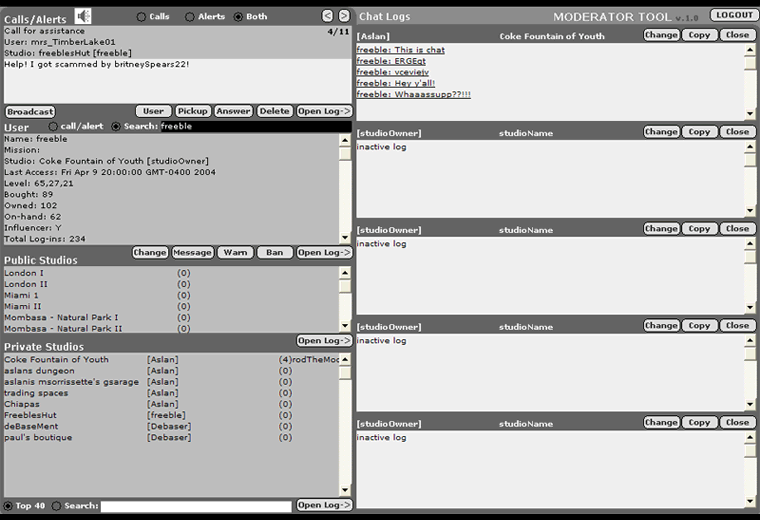Select Miami II studio
This screenshot has width=760, height=520.
[x=171, y=307]
